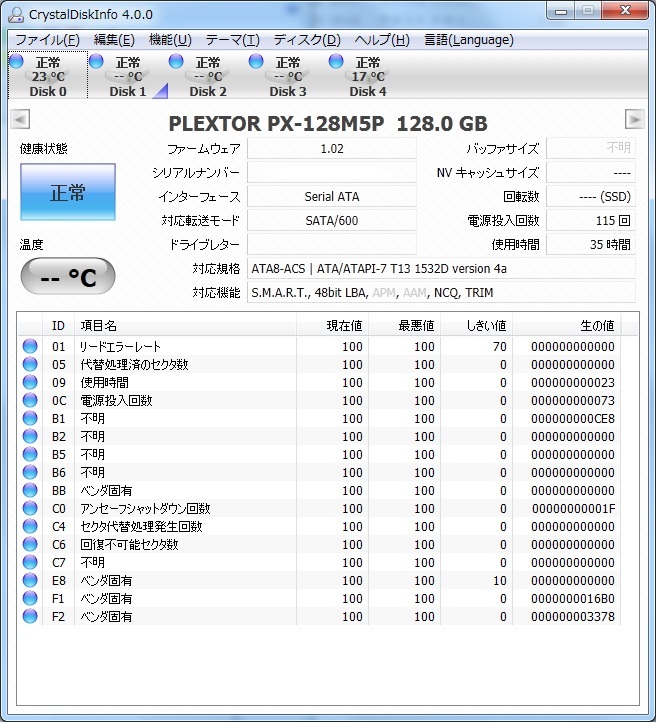Click Disk 3 blue status orb
The height and width of the screenshot is (722, 656).
(256, 61)
